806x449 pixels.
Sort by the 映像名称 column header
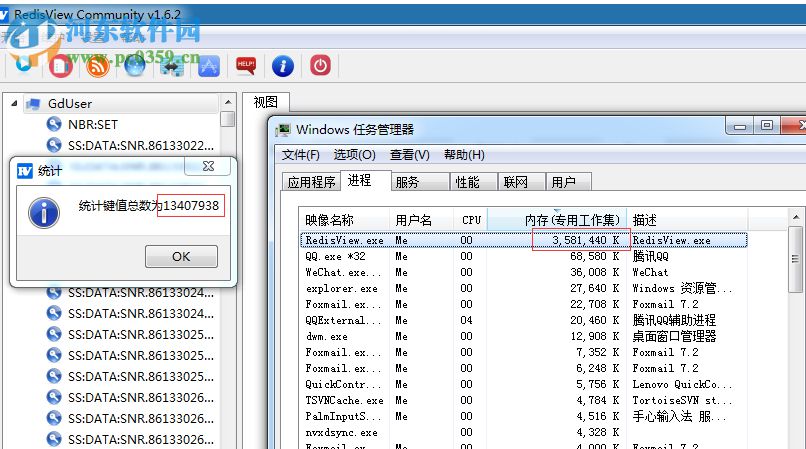click(x=344, y=220)
